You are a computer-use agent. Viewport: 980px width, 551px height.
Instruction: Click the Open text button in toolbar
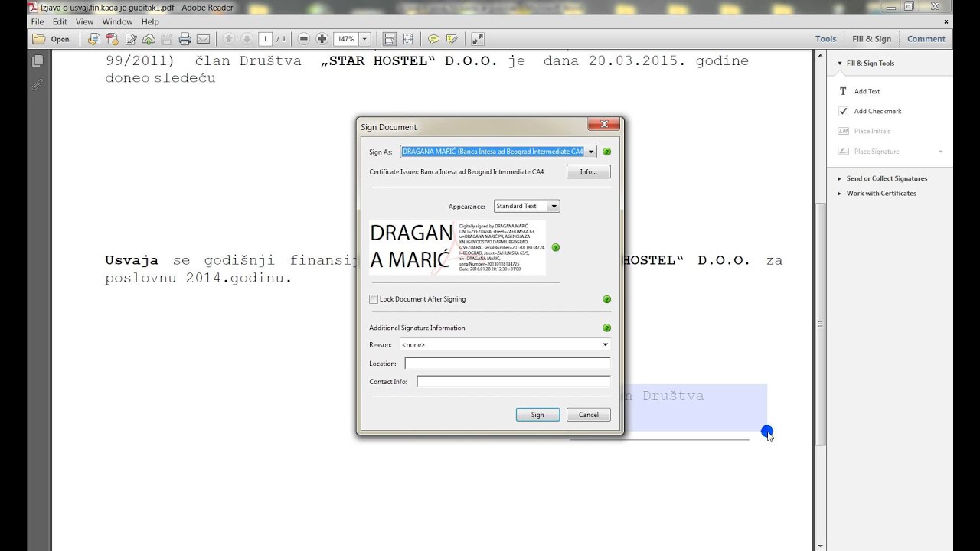point(60,39)
